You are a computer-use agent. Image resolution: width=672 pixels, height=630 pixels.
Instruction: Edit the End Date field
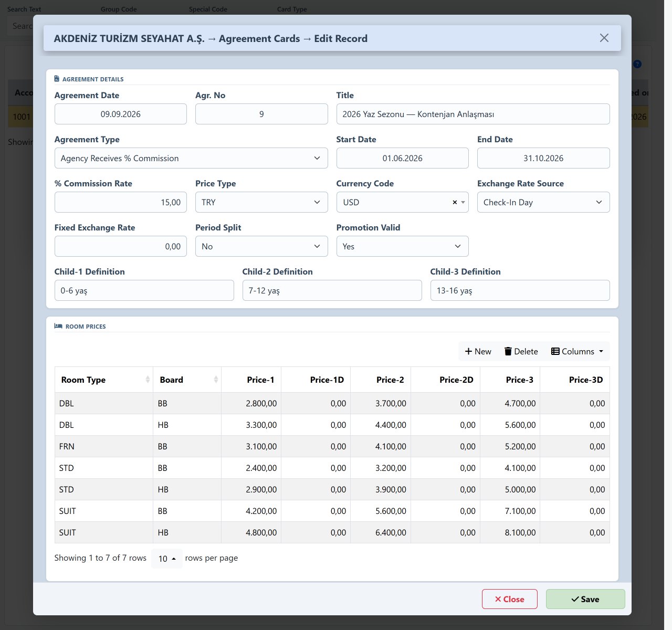click(x=543, y=158)
